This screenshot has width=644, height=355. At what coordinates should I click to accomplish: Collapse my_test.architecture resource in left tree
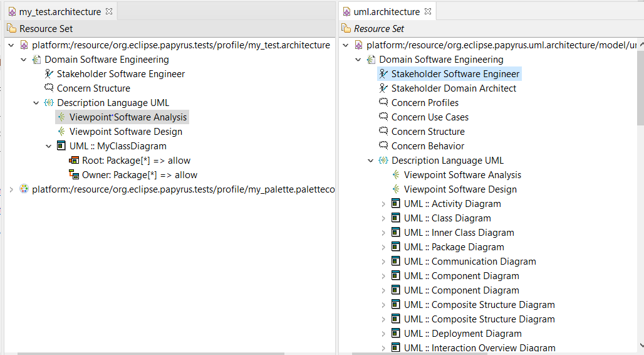(x=11, y=45)
